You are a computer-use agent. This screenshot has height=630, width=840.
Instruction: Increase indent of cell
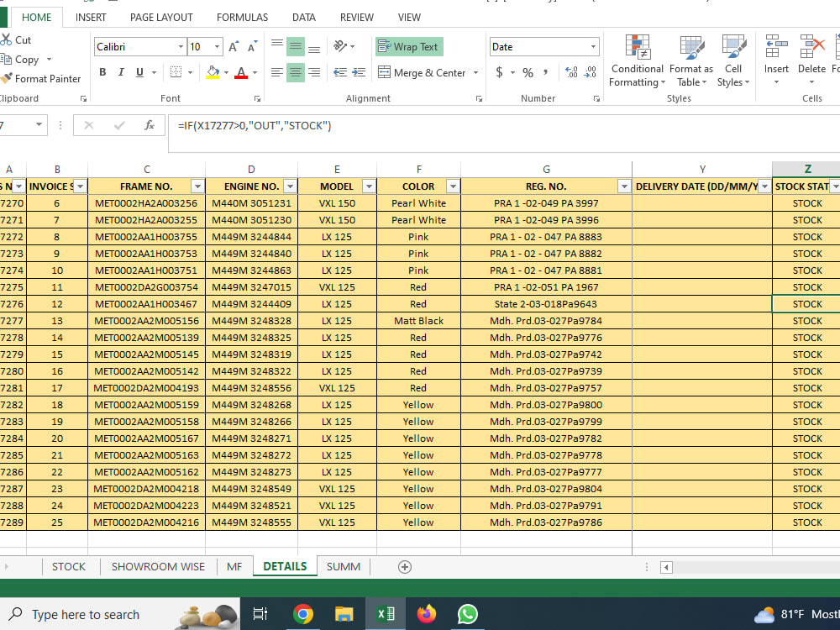359,72
